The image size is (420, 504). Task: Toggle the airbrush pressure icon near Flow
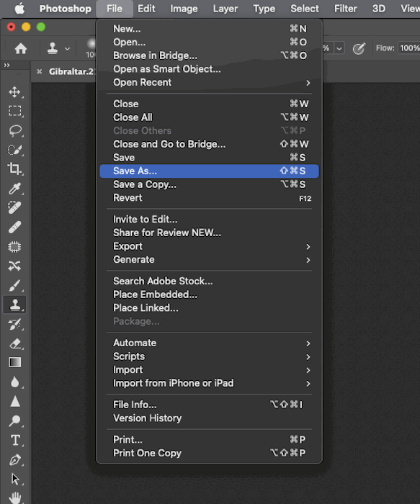(359, 48)
